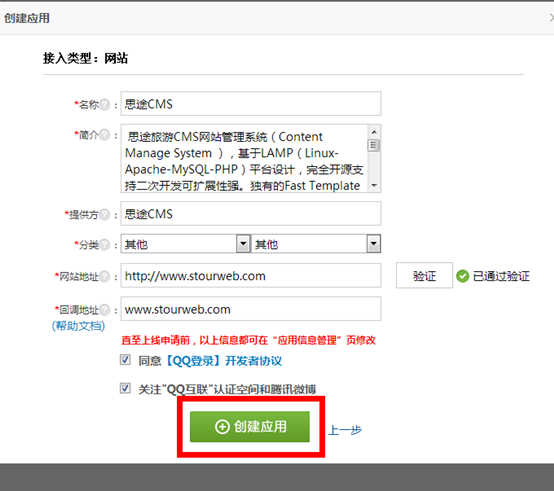This screenshot has height=491, width=554.
Task: Click the 网站地址 field with http://www.stourweb.com
Action: [251, 276]
